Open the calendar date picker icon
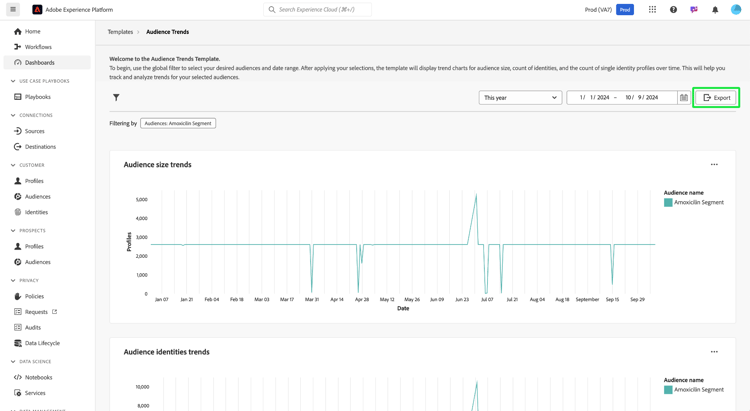 (684, 98)
